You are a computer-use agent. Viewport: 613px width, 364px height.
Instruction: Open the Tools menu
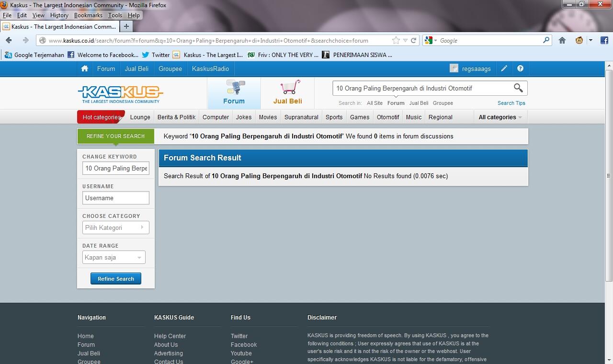(115, 15)
